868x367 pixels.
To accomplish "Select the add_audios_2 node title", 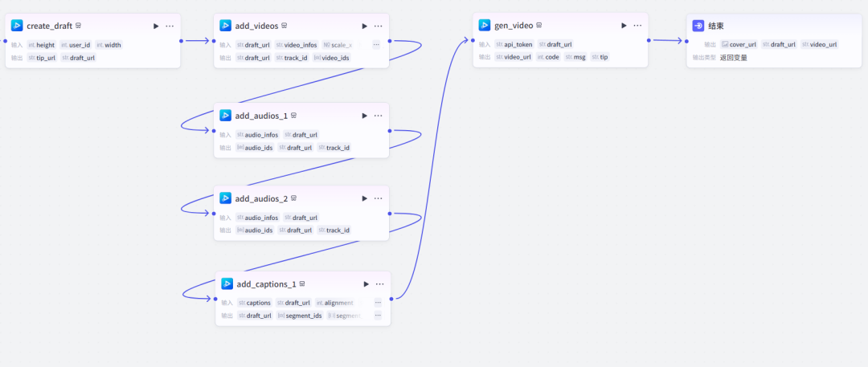I will click(261, 198).
